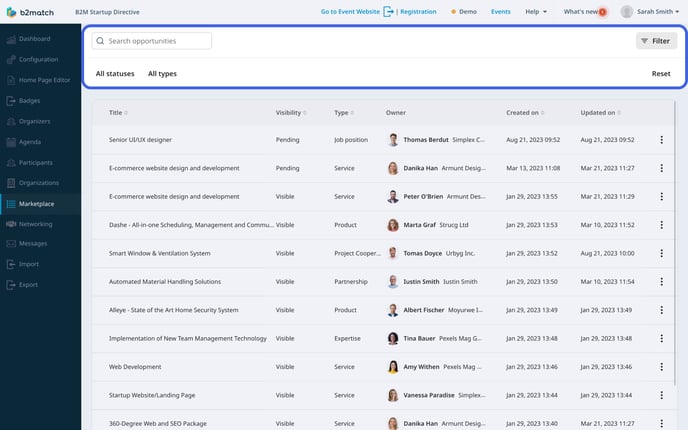The image size is (688, 430).
Task: Open Web Development opportunity
Action: pos(135,367)
